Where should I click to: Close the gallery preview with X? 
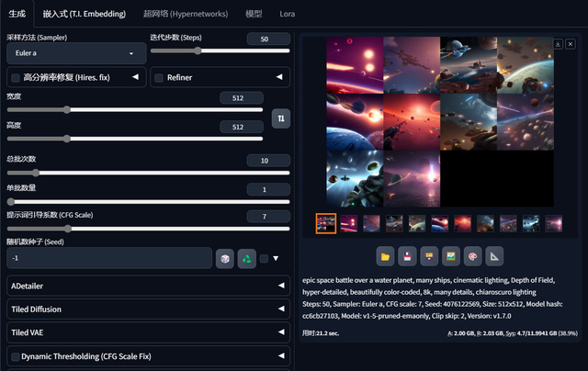(x=571, y=44)
